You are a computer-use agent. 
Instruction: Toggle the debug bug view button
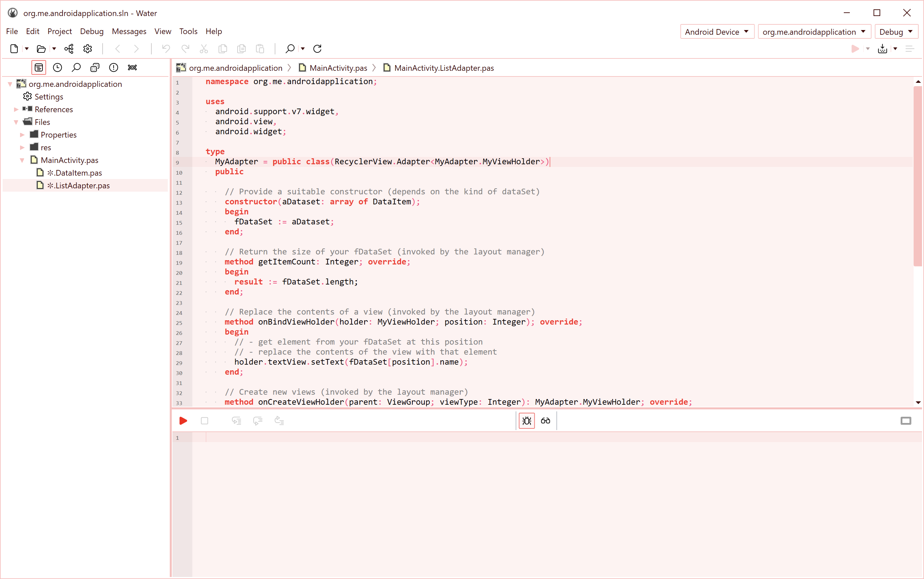tap(527, 421)
